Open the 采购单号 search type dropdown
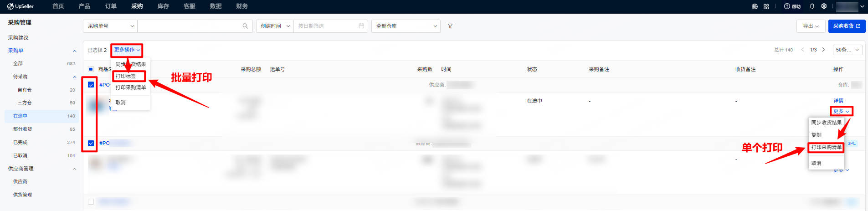The height and width of the screenshot is (211, 868). click(110, 26)
